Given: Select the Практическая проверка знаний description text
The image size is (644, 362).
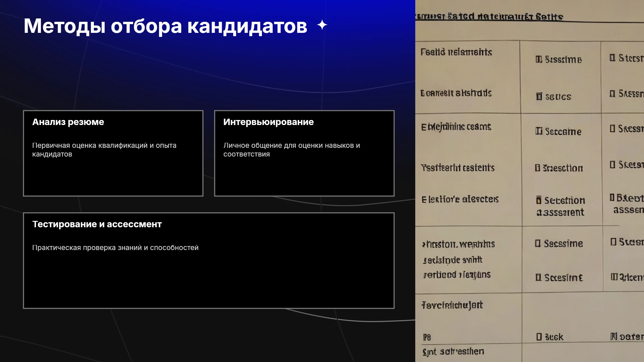Looking at the screenshot, I should coord(115,248).
